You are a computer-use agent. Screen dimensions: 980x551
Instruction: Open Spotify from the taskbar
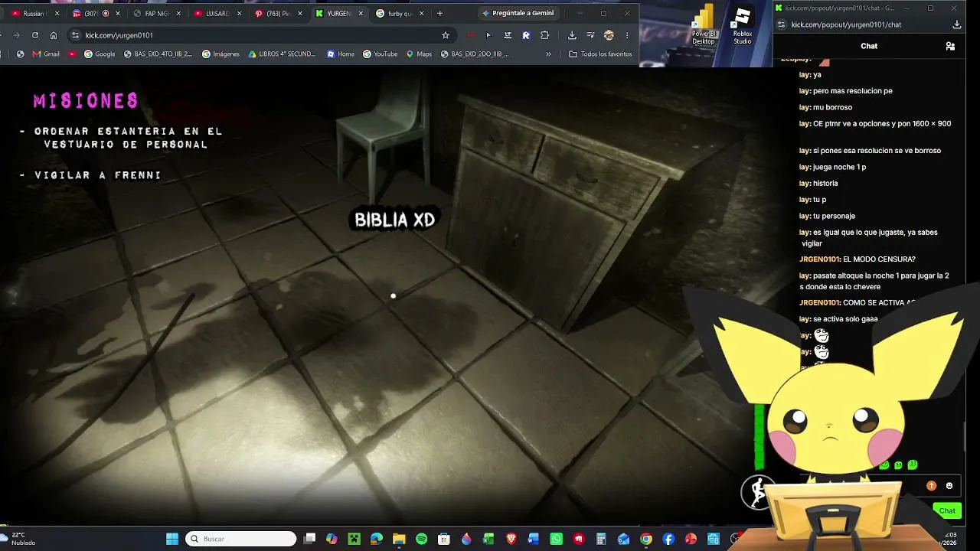point(421,539)
